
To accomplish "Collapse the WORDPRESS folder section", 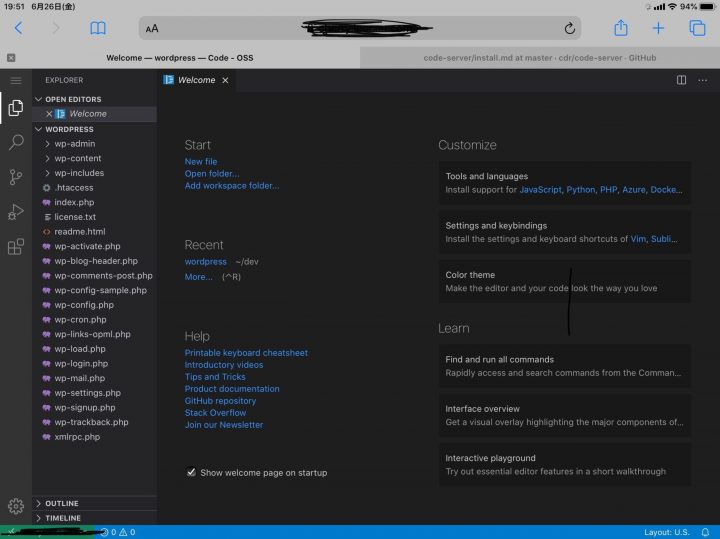I will click(x=95, y=129).
